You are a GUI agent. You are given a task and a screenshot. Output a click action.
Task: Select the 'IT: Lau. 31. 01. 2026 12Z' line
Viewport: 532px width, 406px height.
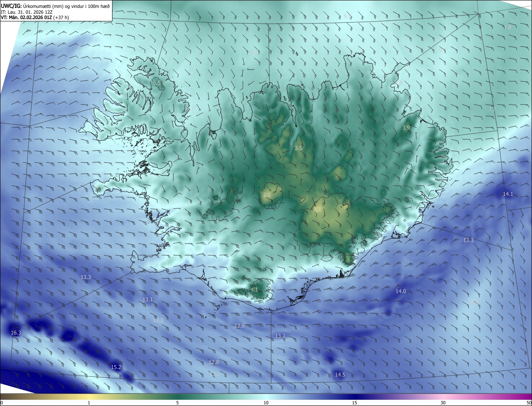(27, 12)
